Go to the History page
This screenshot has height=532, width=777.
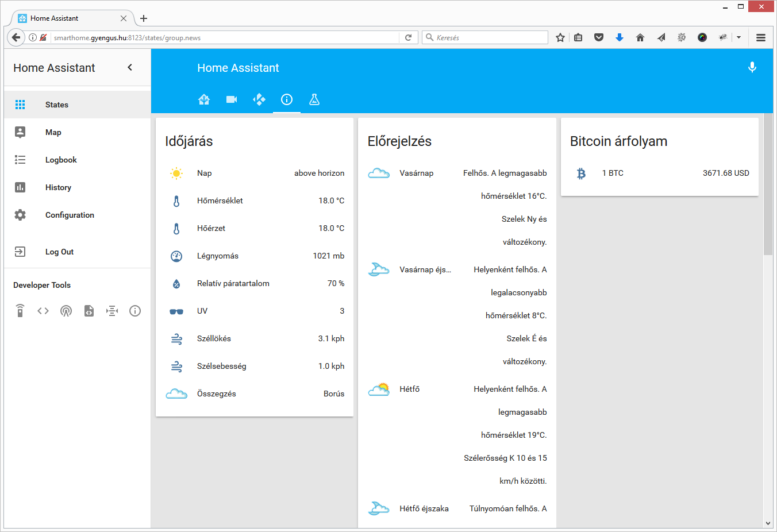(58, 187)
